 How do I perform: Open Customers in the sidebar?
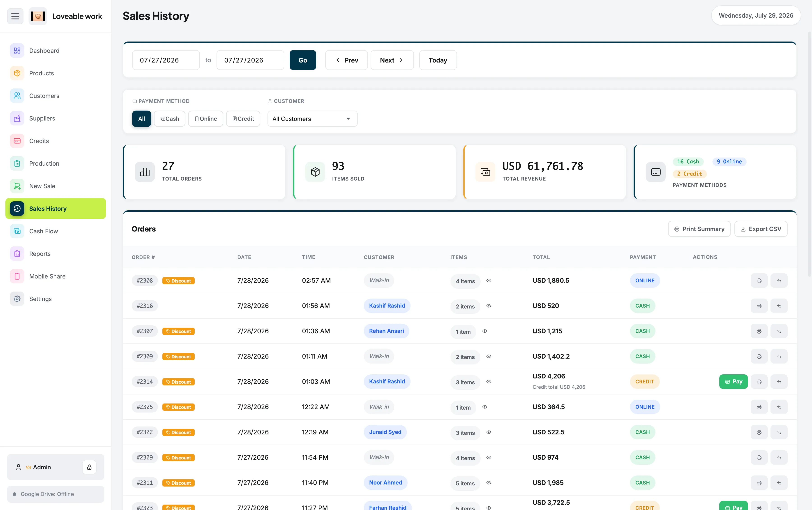pos(56,96)
